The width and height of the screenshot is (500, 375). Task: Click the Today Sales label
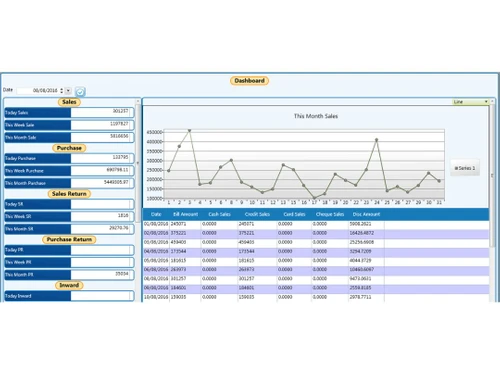click(x=16, y=113)
